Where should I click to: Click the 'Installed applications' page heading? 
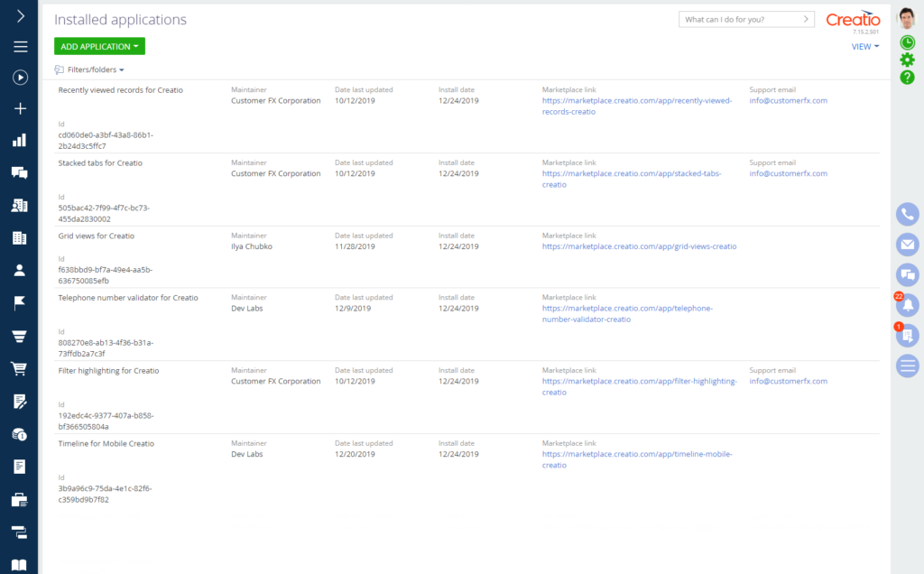(x=120, y=20)
